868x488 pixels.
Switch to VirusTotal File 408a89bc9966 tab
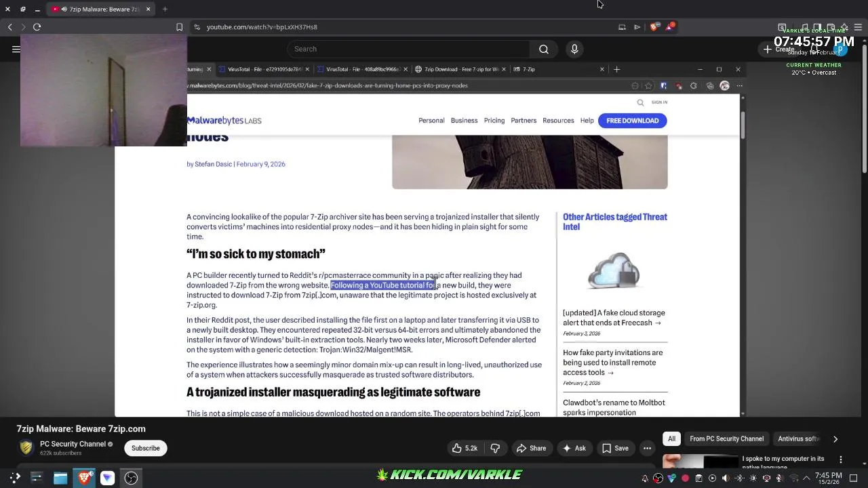coord(363,69)
